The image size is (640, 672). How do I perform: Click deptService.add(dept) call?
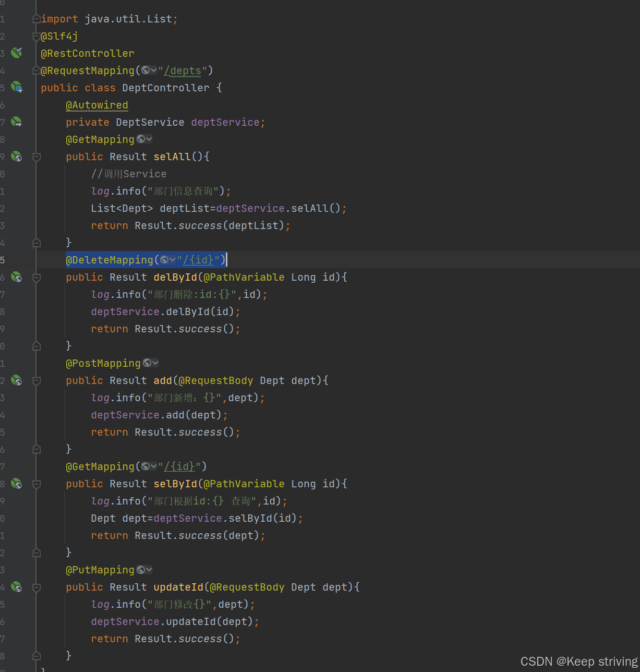tap(156, 415)
